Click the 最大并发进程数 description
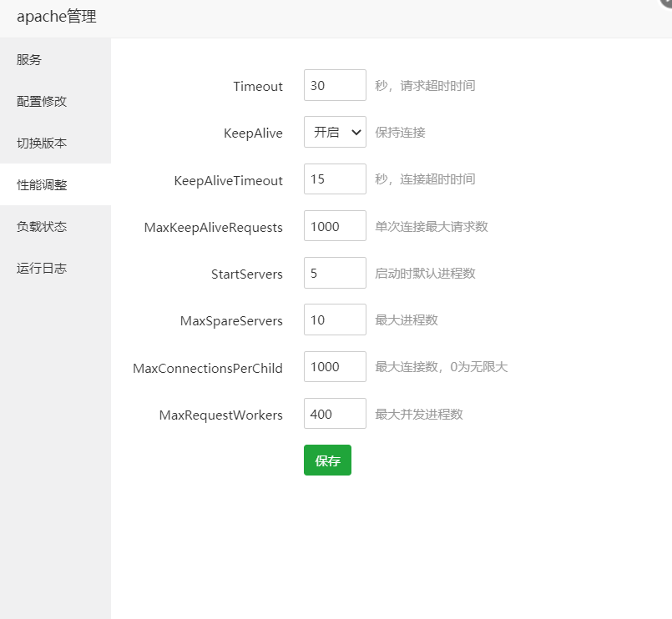This screenshot has height=619, width=672. click(419, 415)
